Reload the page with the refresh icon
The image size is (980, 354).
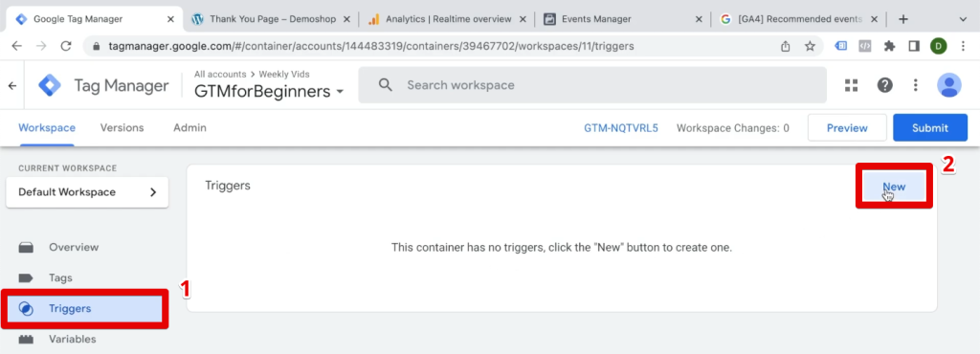pos(66,46)
